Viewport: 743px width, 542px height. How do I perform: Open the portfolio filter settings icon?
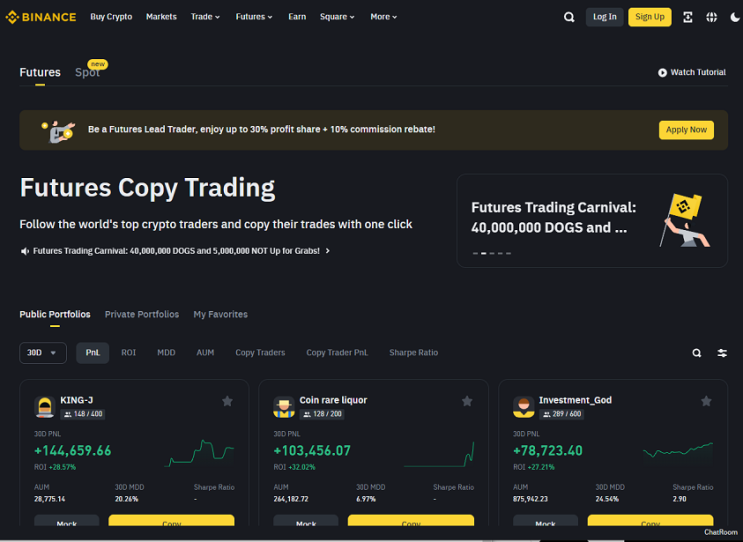click(x=722, y=353)
